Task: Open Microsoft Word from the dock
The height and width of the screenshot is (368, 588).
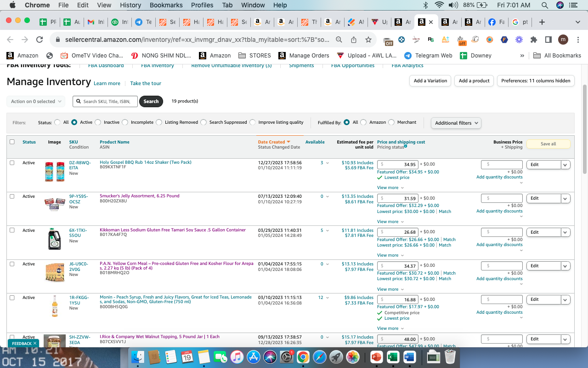Action: tap(409, 357)
